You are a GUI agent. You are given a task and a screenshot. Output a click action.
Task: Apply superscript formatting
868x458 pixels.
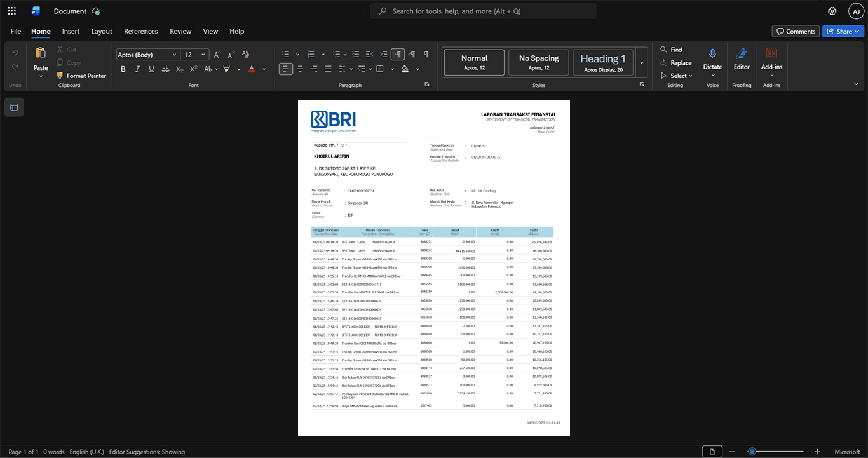[x=193, y=69]
